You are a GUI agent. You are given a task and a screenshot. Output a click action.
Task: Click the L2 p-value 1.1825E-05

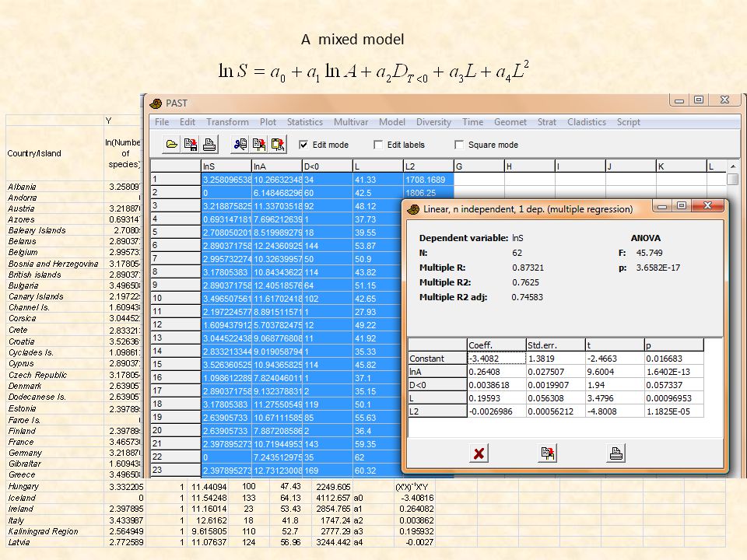[674, 411]
